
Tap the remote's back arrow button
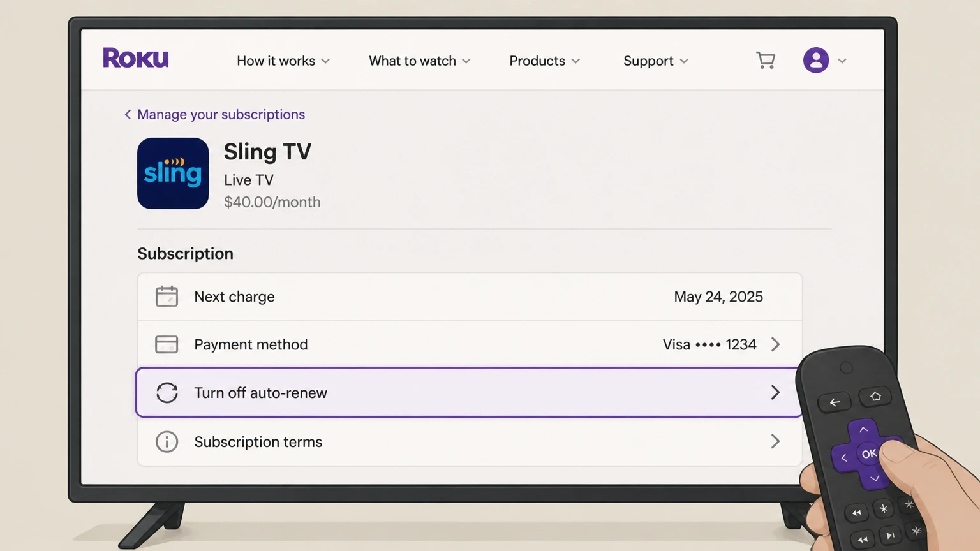(x=835, y=402)
